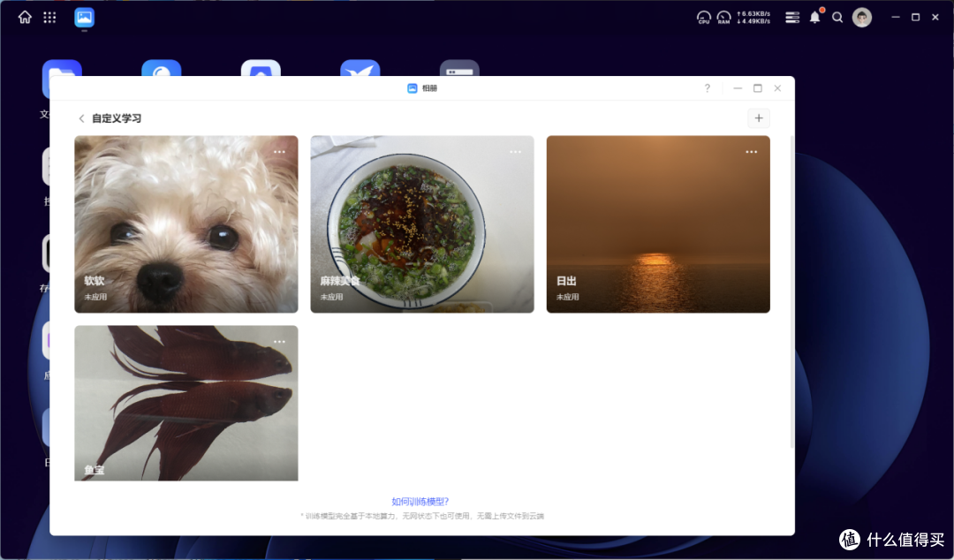The width and height of the screenshot is (954, 560).
Task: Open the 麻辣美食 food model card
Action: 422,224
